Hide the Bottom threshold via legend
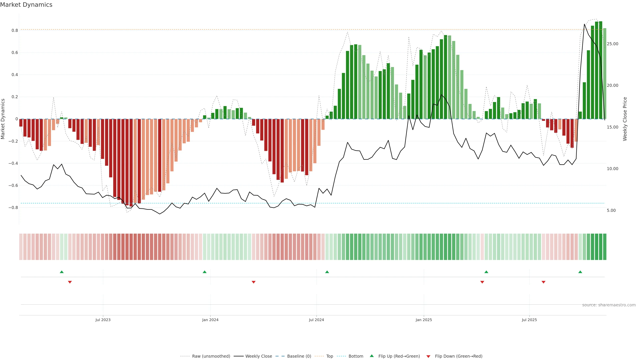 pos(356,356)
